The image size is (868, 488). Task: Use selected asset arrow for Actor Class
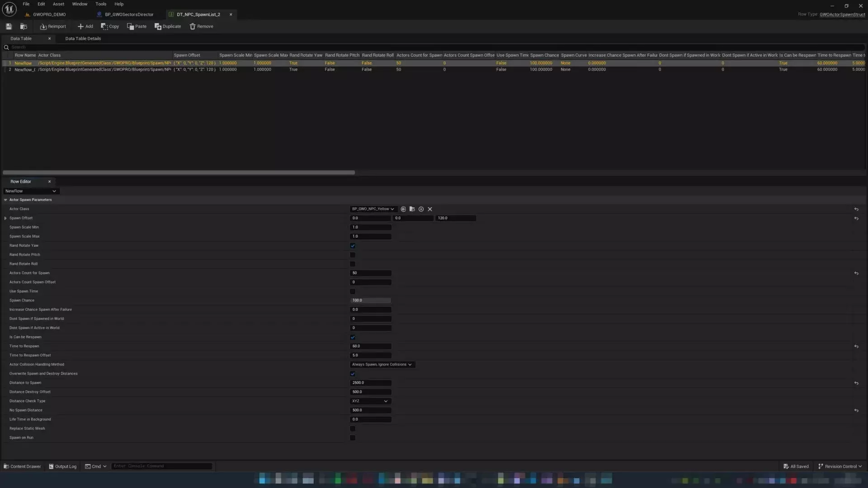click(403, 209)
